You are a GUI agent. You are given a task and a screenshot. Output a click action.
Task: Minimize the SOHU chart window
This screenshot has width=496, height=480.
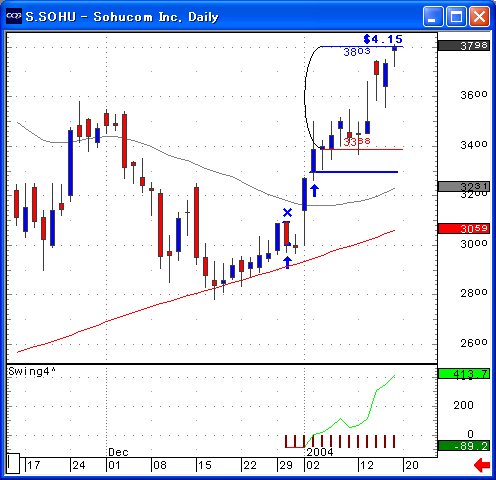[x=433, y=16]
